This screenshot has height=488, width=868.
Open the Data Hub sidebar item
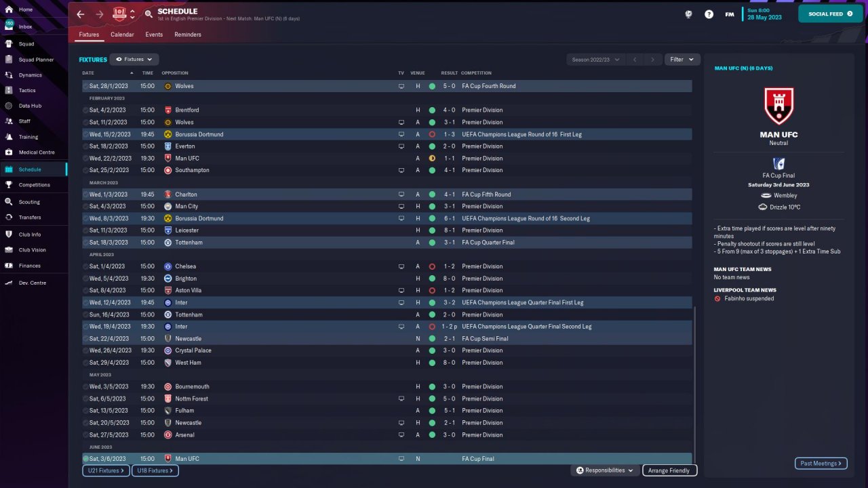pos(30,106)
